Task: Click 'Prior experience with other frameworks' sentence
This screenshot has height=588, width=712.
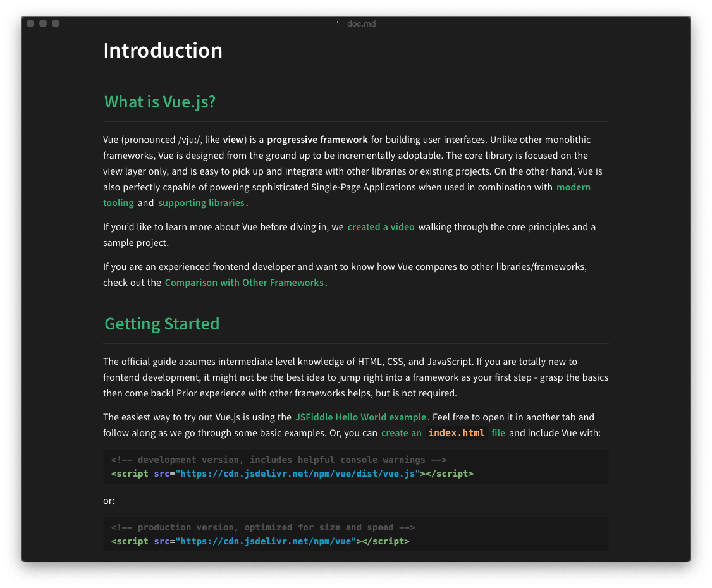Action: [317, 393]
